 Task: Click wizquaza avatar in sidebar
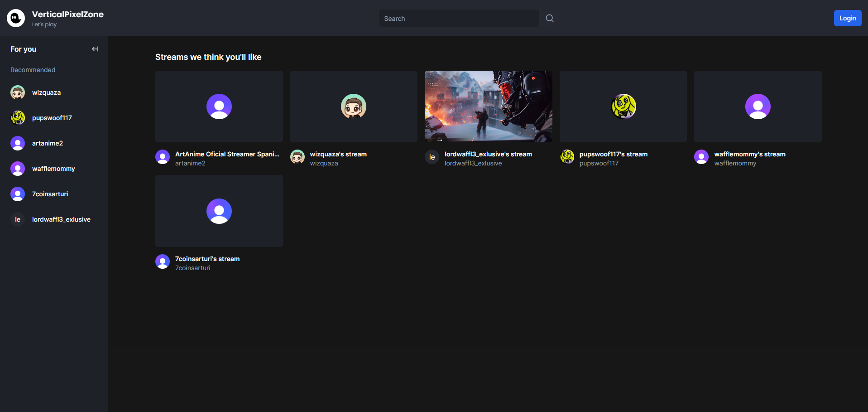pos(18,92)
